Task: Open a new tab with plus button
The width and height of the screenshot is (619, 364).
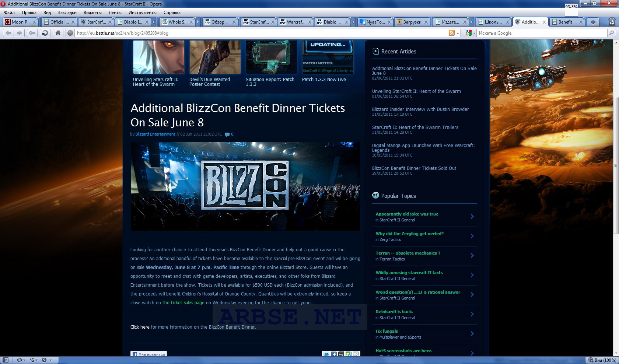Action: [593, 22]
